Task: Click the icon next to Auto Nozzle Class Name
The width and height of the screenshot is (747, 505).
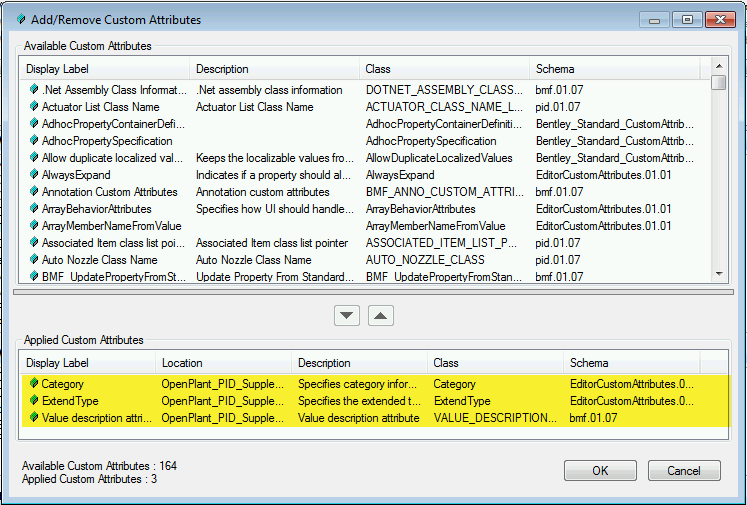Action: pos(34,260)
